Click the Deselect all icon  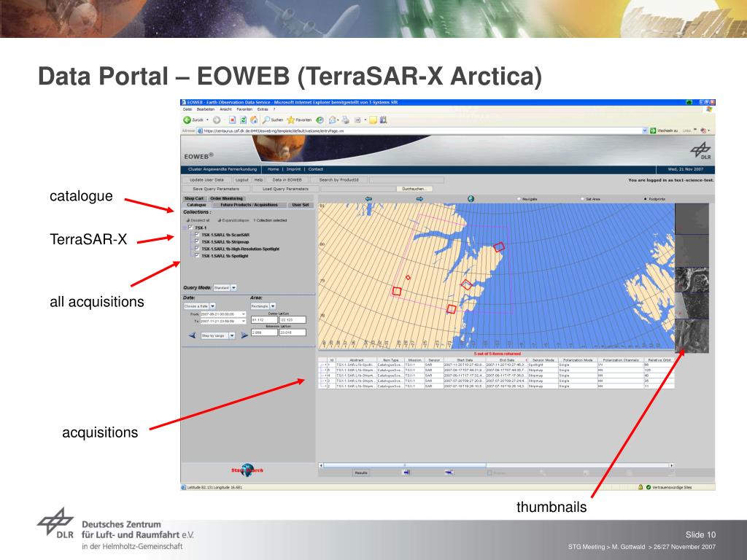click(x=187, y=220)
